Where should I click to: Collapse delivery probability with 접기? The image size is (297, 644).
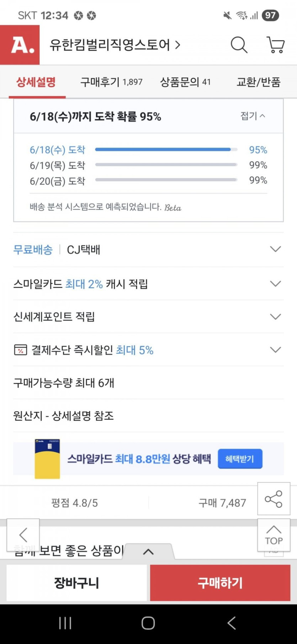click(x=253, y=116)
